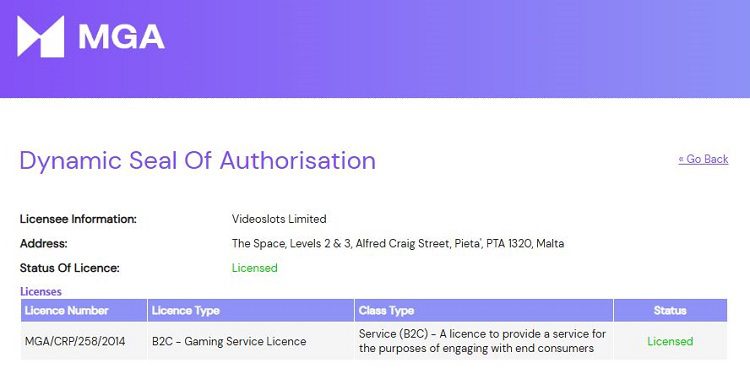Screen dimensions: 750x374
Task: Click the Licenses section heading
Action: tap(41, 291)
